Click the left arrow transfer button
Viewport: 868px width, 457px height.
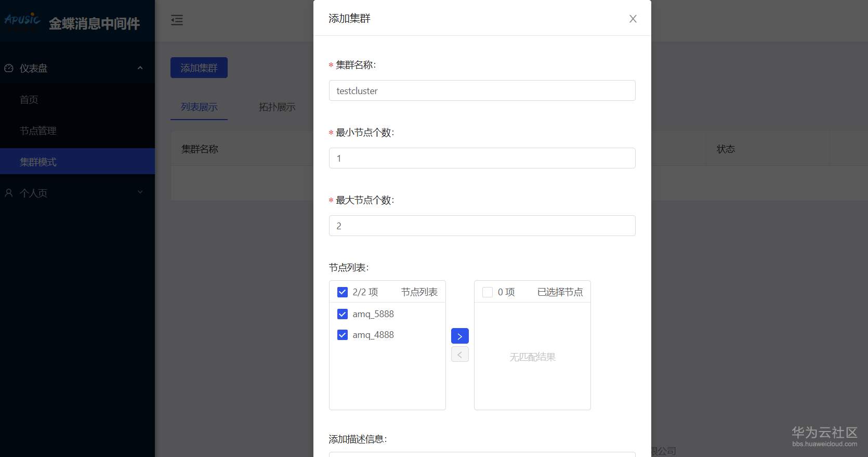460,354
